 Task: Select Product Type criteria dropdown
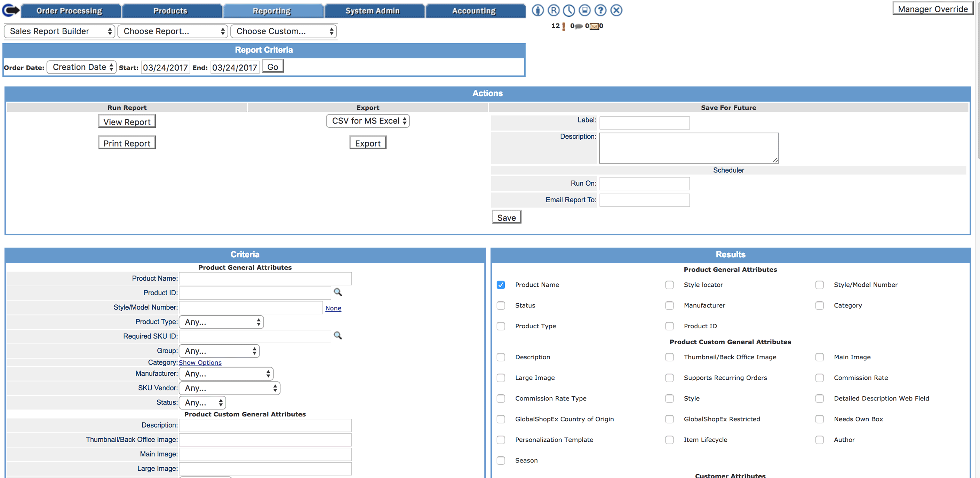[x=221, y=322]
